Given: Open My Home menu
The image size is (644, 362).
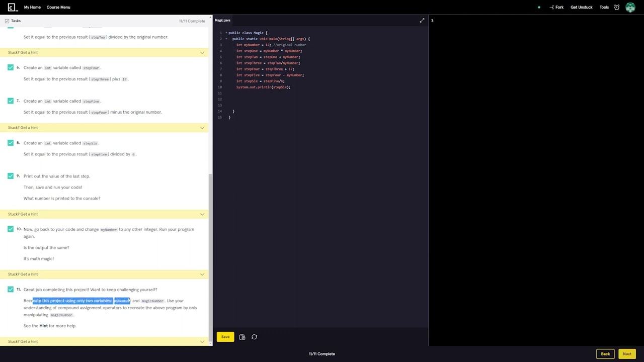Looking at the screenshot, I should click(32, 7).
